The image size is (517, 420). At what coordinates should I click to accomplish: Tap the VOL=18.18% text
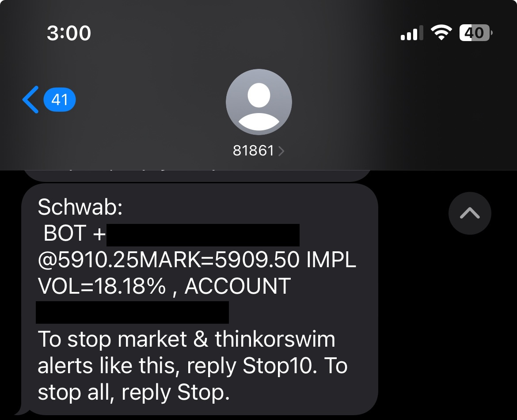click(x=102, y=286)
